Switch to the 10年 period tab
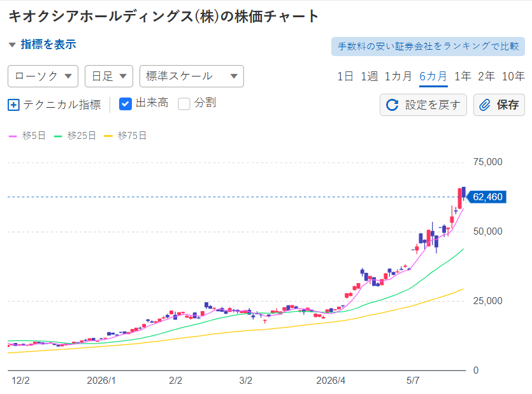532x394 pixels. coord(514,77)
